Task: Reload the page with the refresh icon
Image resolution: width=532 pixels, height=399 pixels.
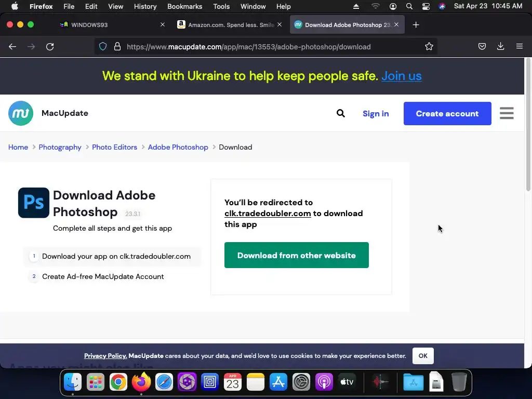Action: pos(50,47)
